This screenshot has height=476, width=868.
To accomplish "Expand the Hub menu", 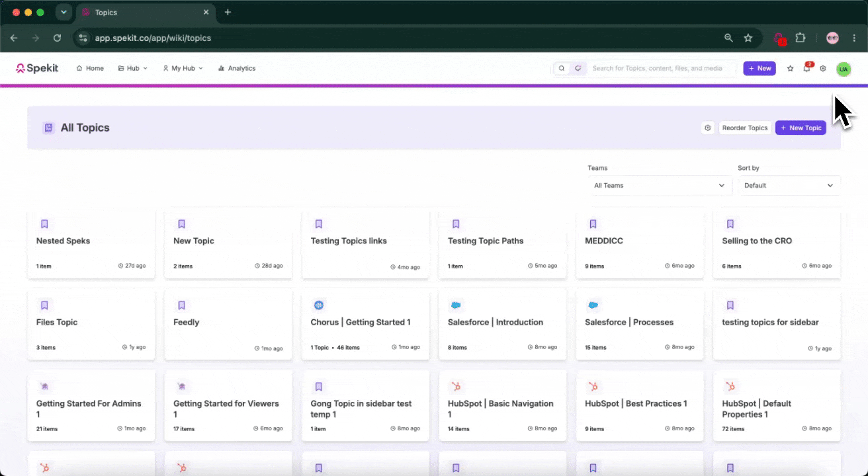I will pyautogui.click(x=132, y=68).
